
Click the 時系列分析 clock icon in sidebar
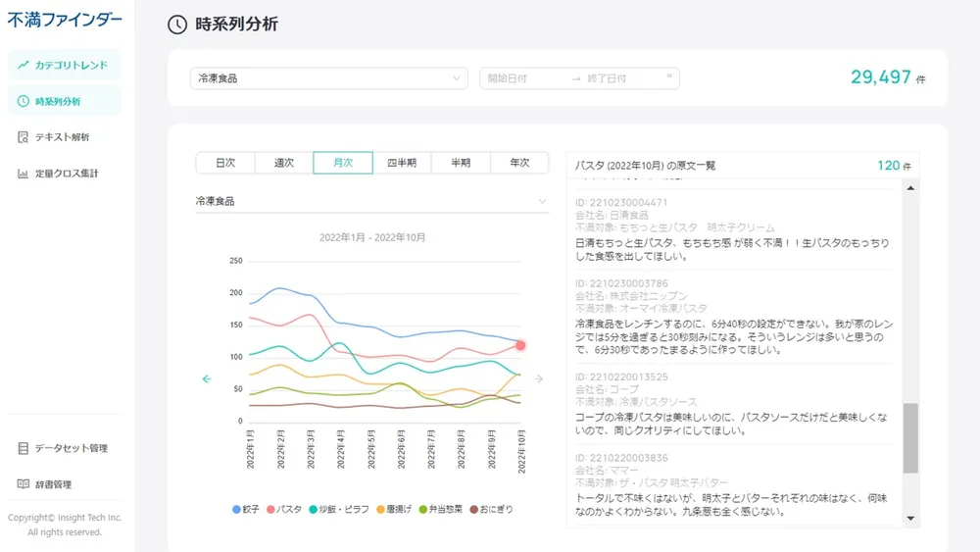point(24,101)
